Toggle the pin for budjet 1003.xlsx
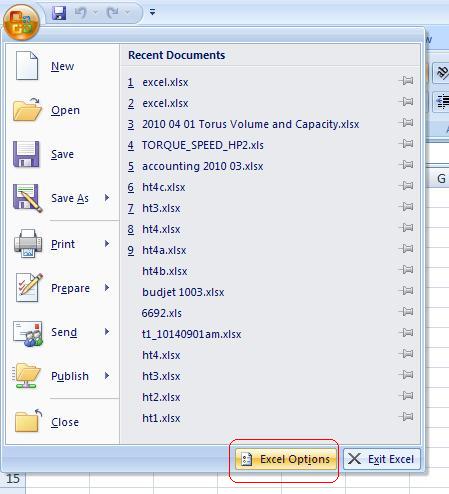449x494 pixels. coord(406,290)
